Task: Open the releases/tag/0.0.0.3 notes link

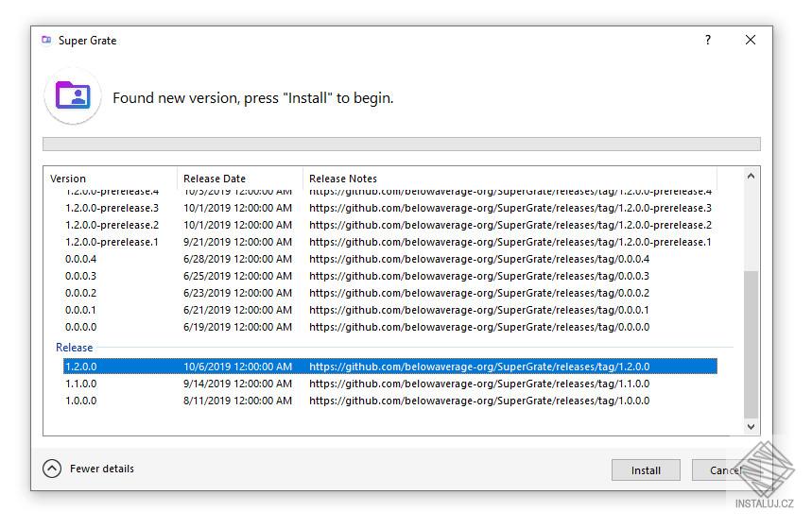Action: 479,276
